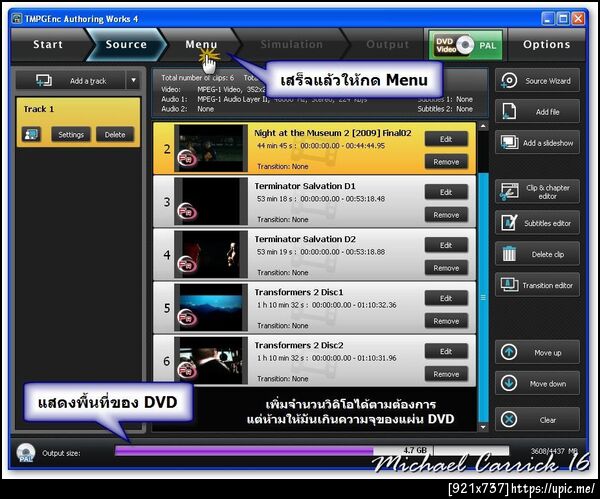
Task: Click the 'Subtitles 2: None' info text
Action: [x=445, y=109]
